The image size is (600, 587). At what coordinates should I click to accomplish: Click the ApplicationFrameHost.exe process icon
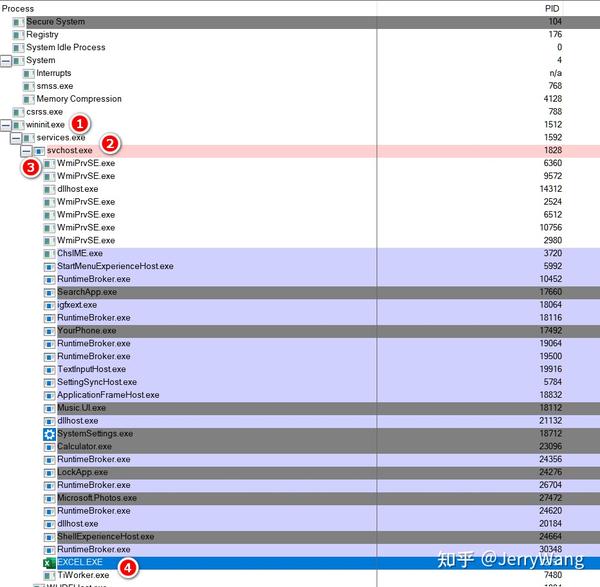[49, 396]
